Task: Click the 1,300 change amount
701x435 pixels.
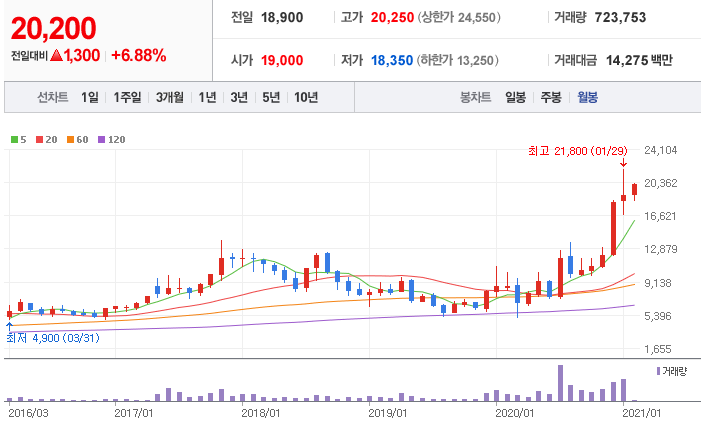Action: (82, 55)
